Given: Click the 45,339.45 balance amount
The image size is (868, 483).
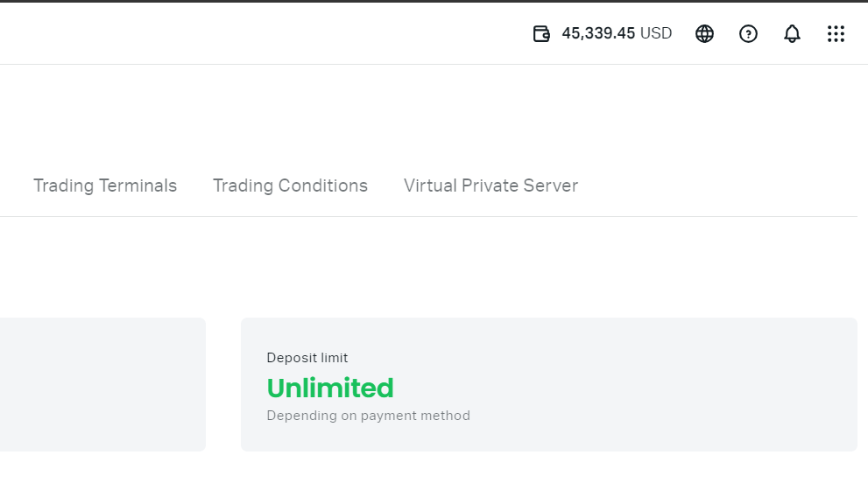Looking at the screenshot, I should pyautogui.click(x=598, y=34).
